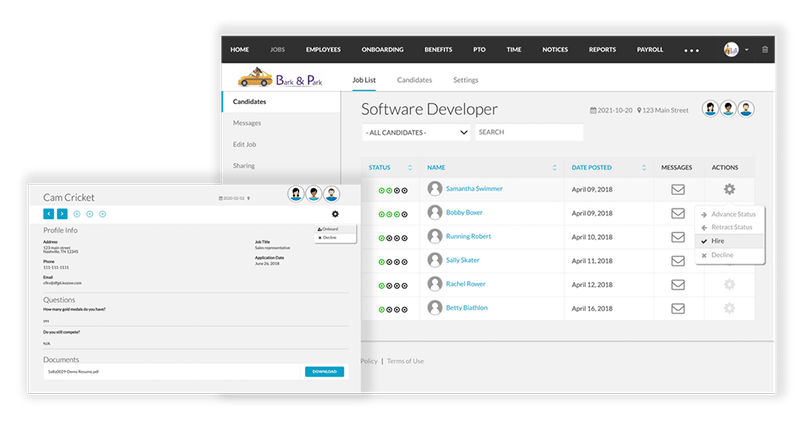
Task: Click the Search input field
Action: tap(528, 132)
